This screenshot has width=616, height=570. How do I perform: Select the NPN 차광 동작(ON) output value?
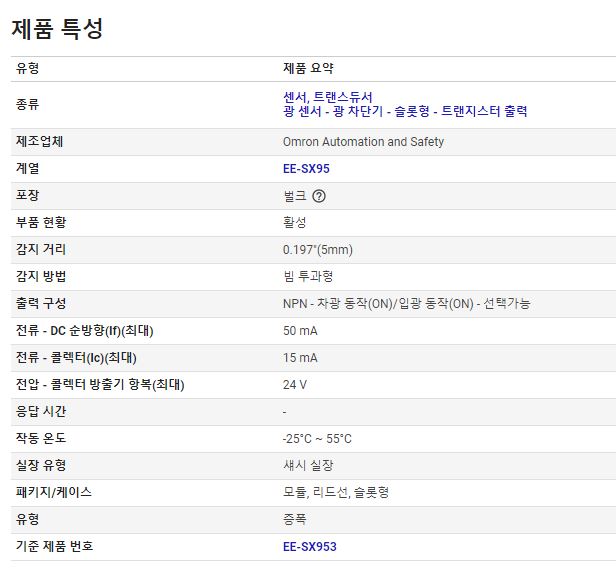[x=407, y=304]
